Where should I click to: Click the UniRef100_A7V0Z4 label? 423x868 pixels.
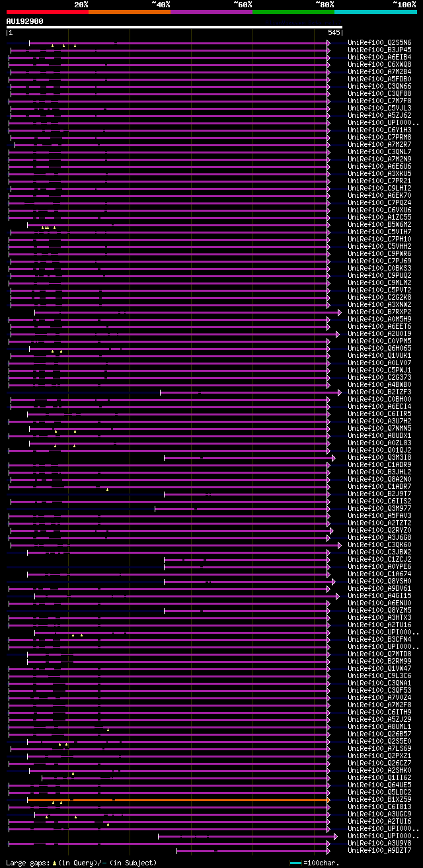click(379, 698)
